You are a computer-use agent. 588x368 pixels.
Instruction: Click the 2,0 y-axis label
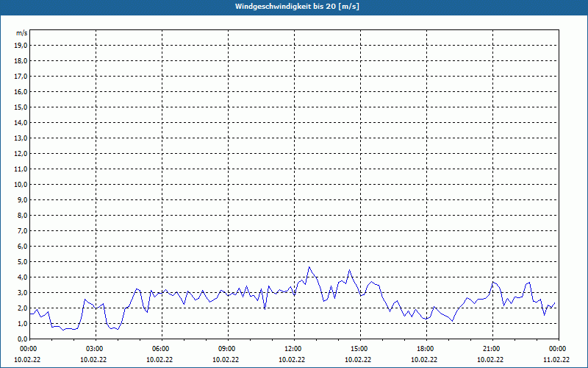(x=22, y=308)
